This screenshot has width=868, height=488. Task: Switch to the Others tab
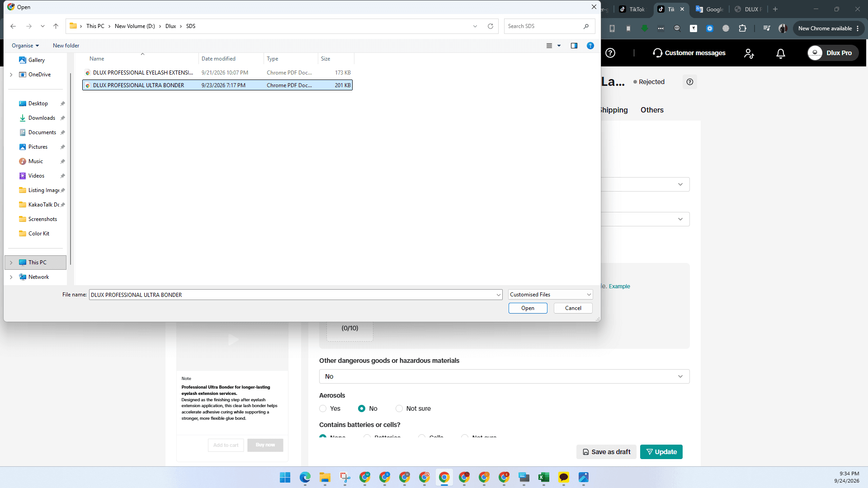[652, 110]
